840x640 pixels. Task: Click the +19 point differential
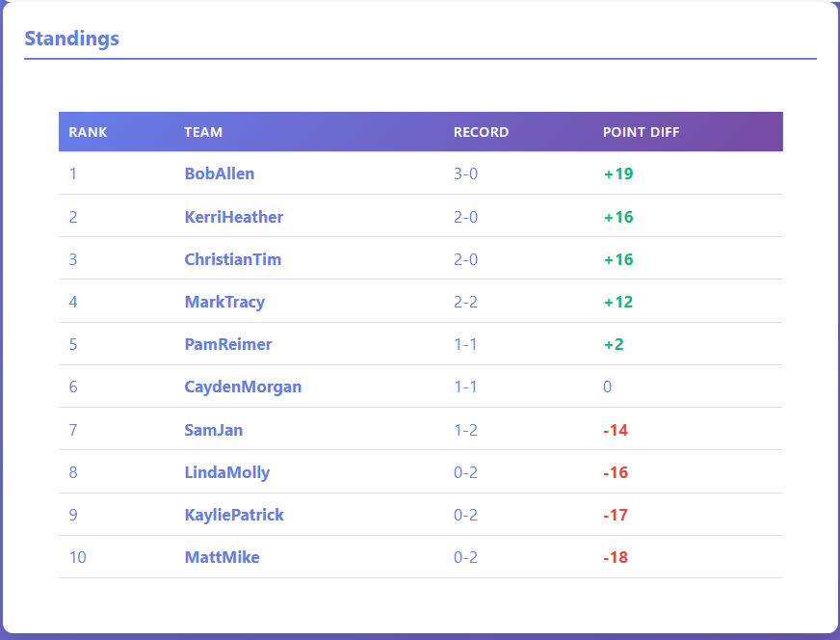tap(617, 173)
